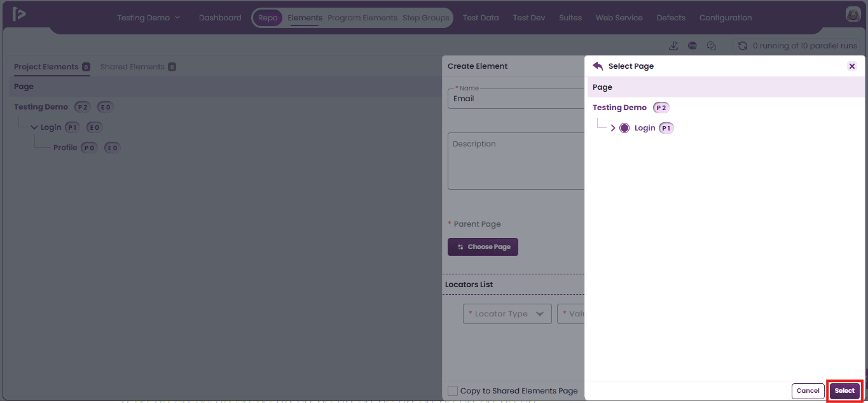868x403 pixels.
Task: Switch to Program Elements tab
Action: tap(362, 18)
